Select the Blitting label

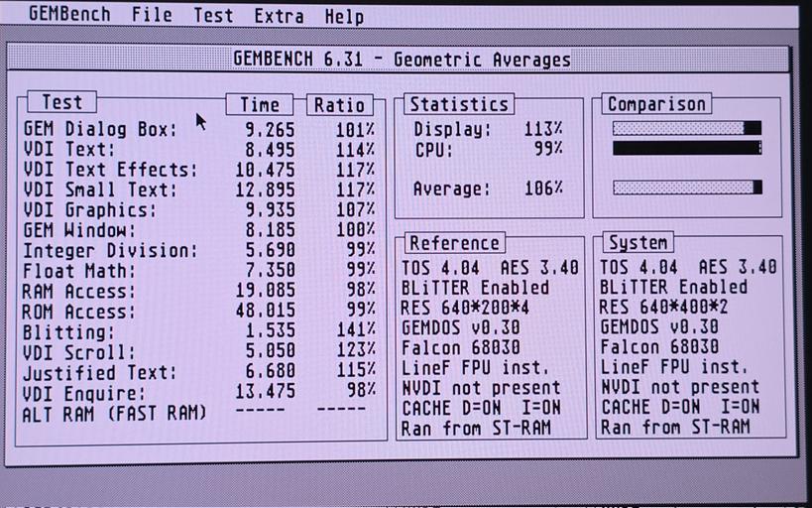pos(68,331)
